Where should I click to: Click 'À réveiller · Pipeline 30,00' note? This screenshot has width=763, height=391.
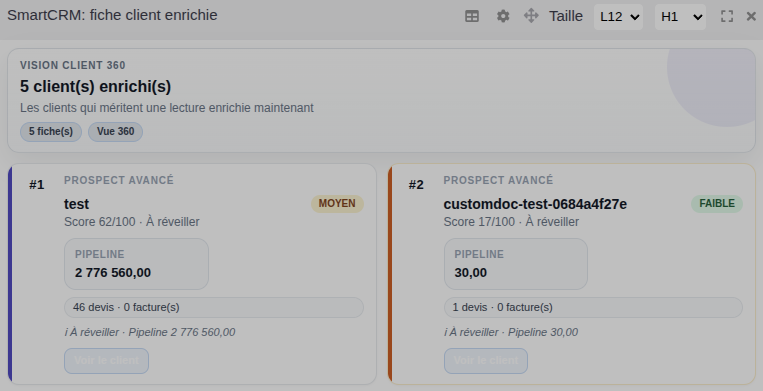click(x=511, y=332)
